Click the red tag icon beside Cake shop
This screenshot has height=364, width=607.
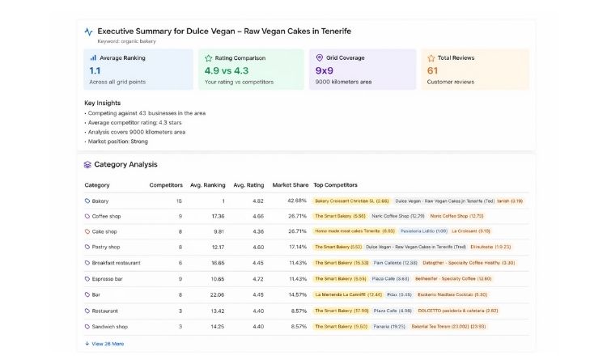click(x=87, y=231)
